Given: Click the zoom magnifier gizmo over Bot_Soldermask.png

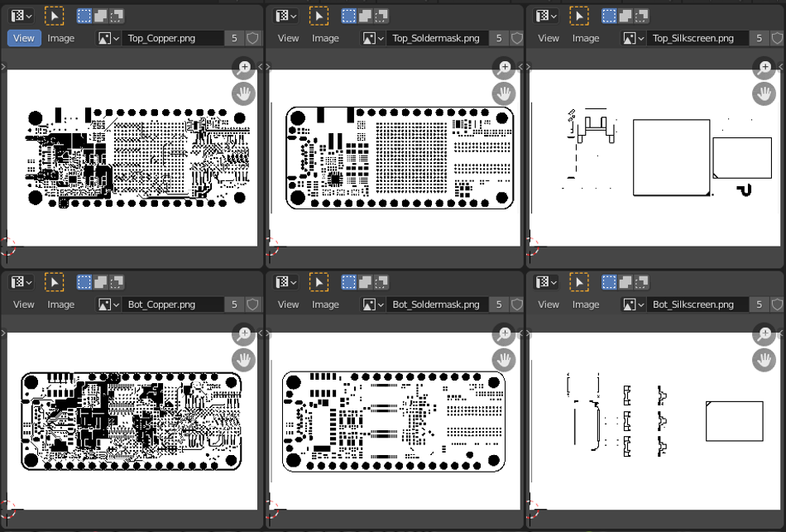Looking at the screenshot, I should click(x=504, y=334).
